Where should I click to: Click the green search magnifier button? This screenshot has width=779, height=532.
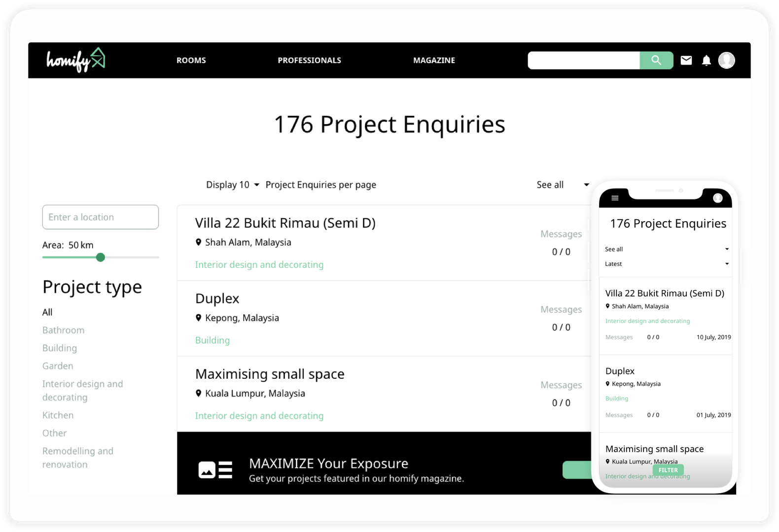pos(656,60)
